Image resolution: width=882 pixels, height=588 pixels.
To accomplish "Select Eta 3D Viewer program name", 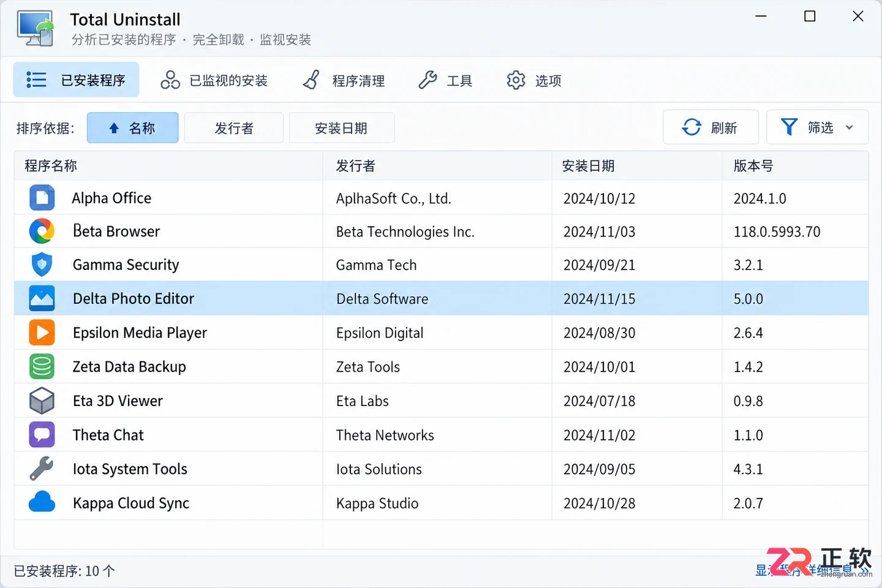I will pos(118,401).
